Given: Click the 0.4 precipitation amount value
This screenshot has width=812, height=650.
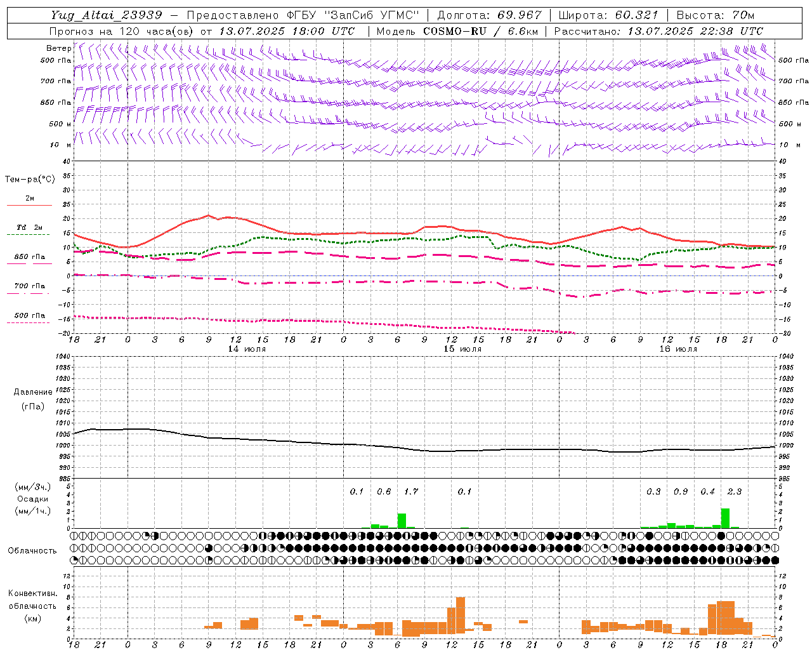Looking at the screenshot, I should tap(708, 491).
